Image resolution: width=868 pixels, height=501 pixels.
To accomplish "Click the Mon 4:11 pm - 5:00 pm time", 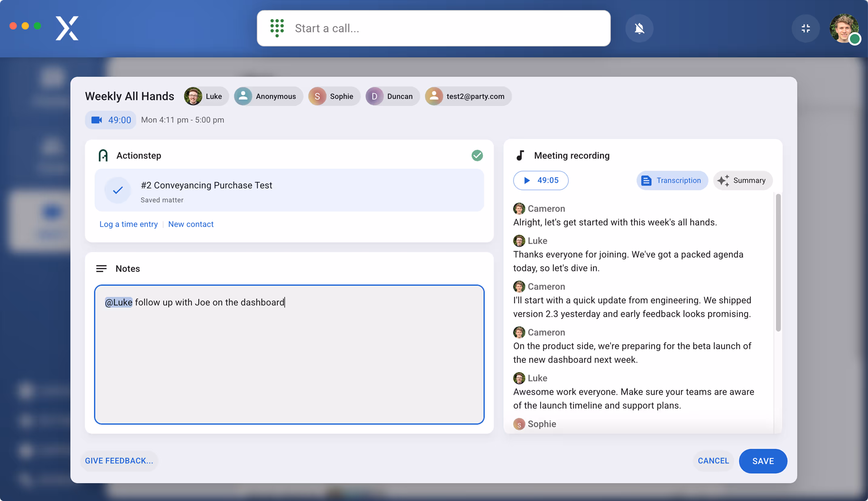I will (x=183, y=120).
